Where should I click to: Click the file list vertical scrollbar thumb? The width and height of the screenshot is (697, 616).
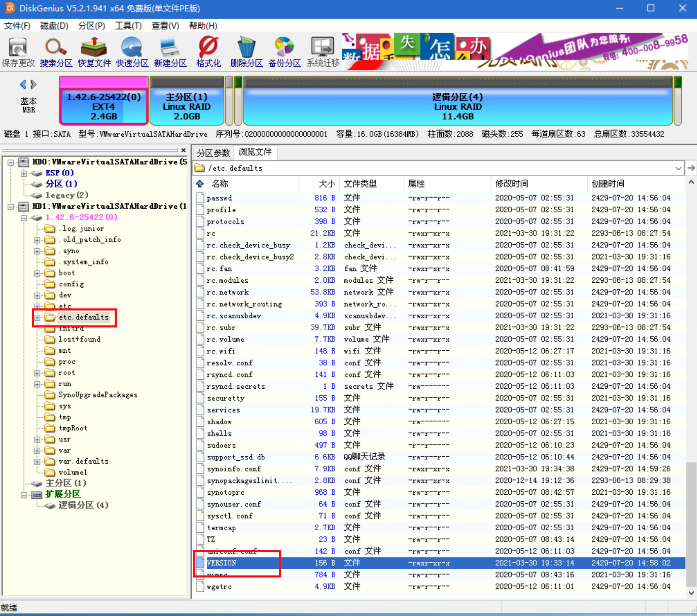[x=691, y=524]
